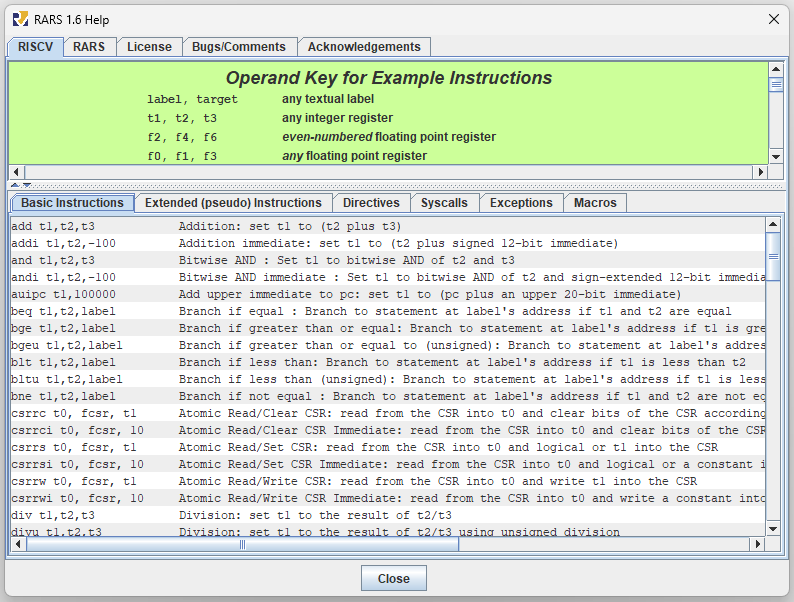
Task: Click the RARS logo icon in title bar
Action: (20, 20)
